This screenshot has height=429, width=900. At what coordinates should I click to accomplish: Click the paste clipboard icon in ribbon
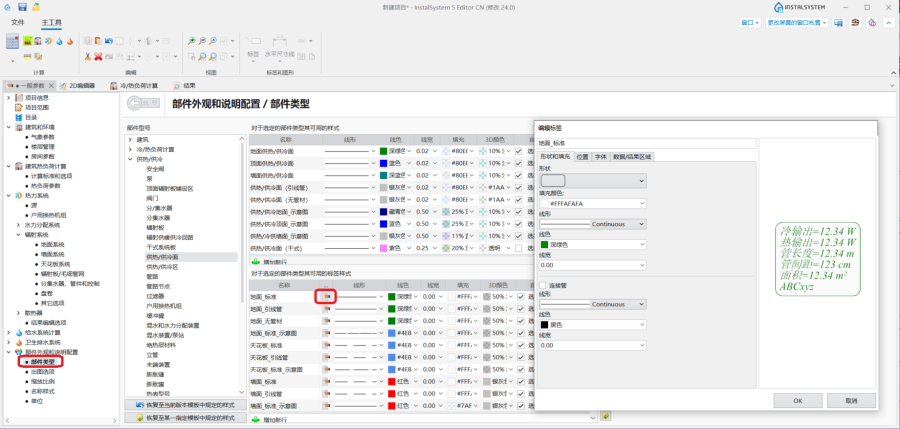98,41
